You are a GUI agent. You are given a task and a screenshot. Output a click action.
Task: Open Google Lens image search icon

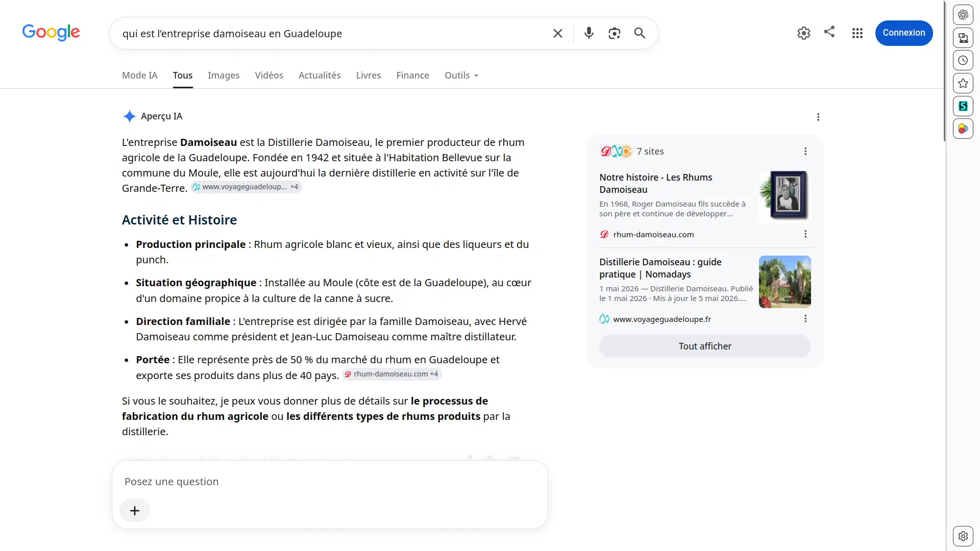[x=614, y=33]
